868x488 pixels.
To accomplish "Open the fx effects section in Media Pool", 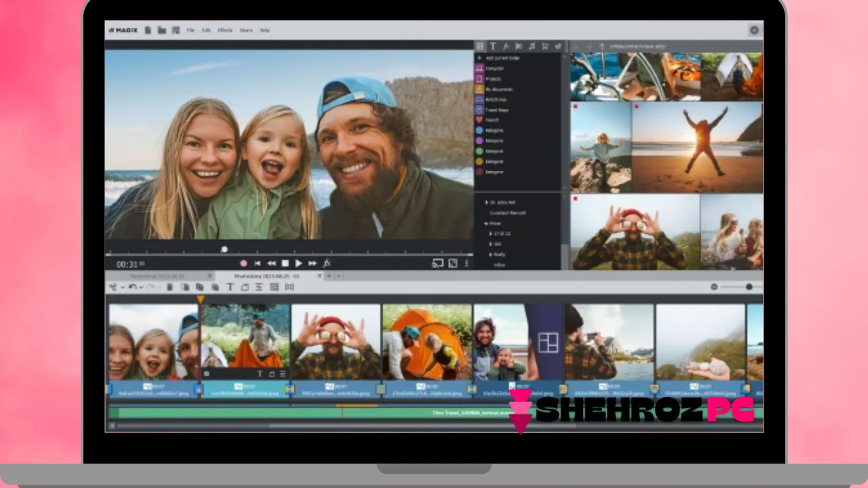I will tap(506, 46).
